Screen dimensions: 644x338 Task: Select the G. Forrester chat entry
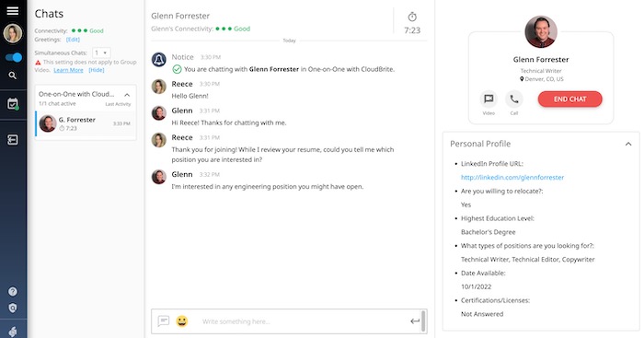[x=86, y=123]
